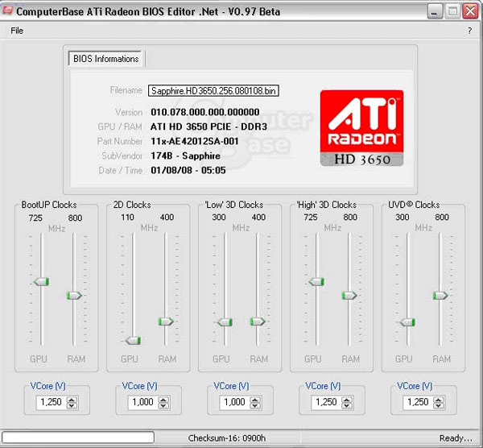Click the UVD VCore value field

click(419, 402)
